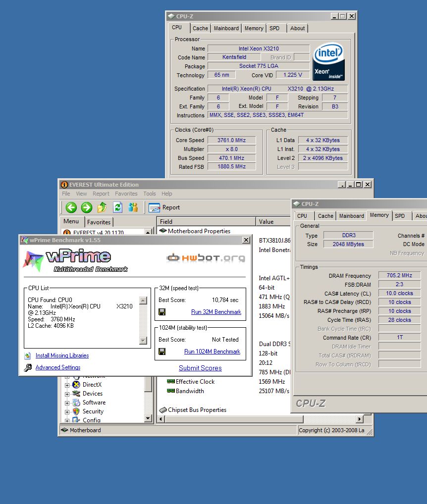This screenshot has height=504, width=427.
Task: Click EVEREST tree scrollbar down arrow
Action: tap(148, 418)
